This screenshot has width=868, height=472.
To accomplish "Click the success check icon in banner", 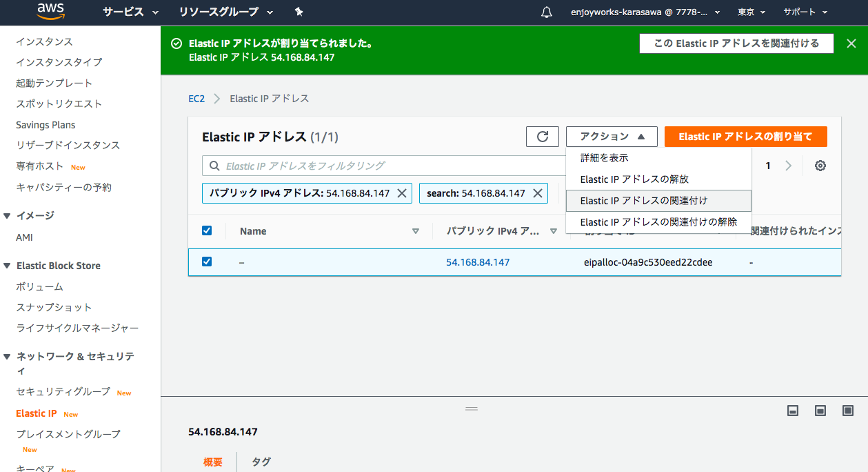I will tap(176, 43).
